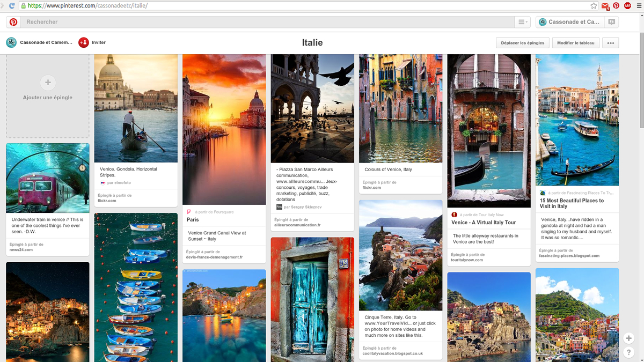Open Cassonade et Camem... board owner avatar
Image resolution: width=644 pixels, height=362 pixels.
(11, 42)
